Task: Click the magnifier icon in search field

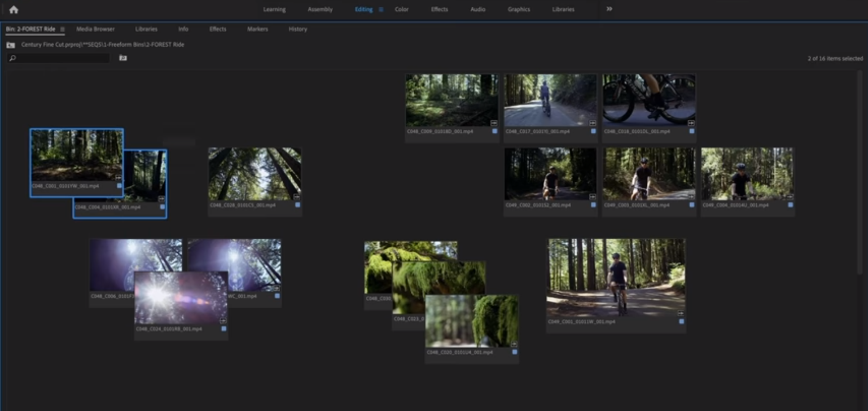Action: click(13, 58)
